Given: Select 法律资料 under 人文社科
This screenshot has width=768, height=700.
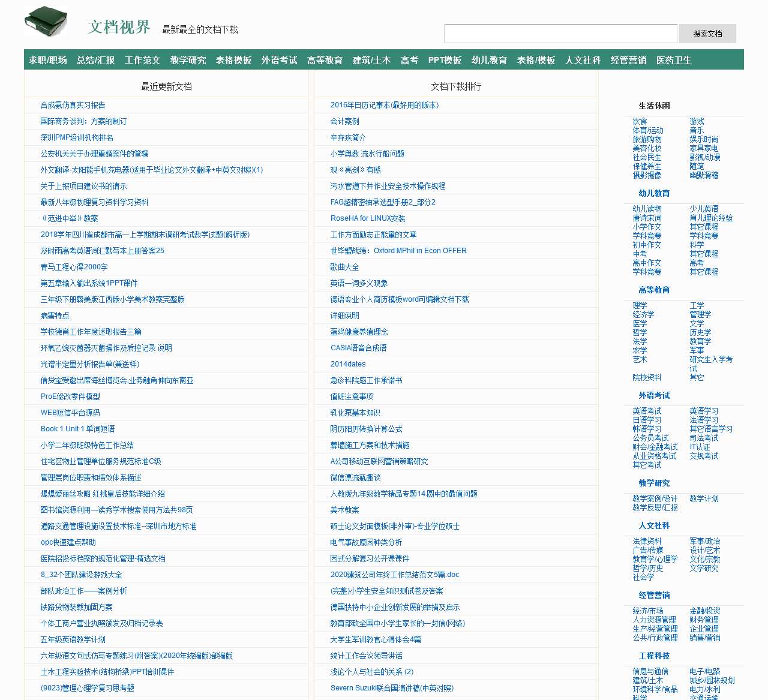Looking at the screenshot, I should click(648, 541).
